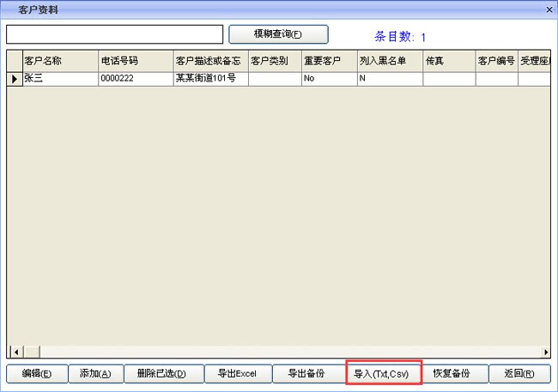
Task: Click the 重要客户 column header
Action: [330, 61]
